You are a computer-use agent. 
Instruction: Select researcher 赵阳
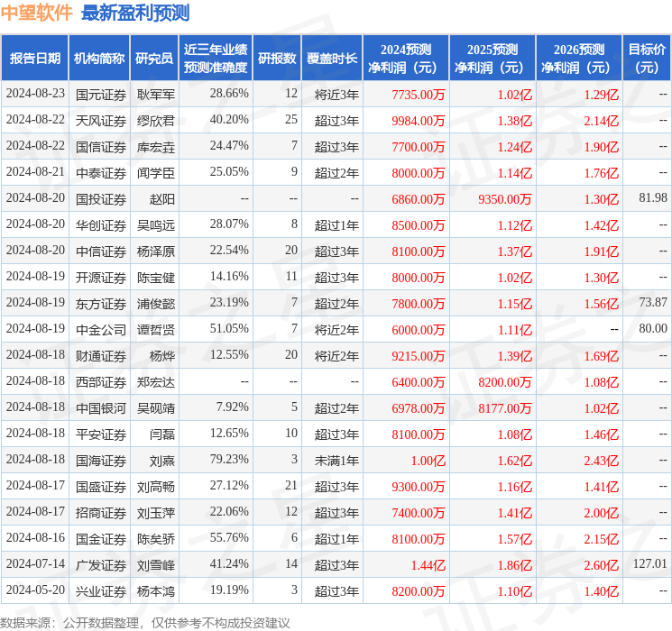click(162, 199)
